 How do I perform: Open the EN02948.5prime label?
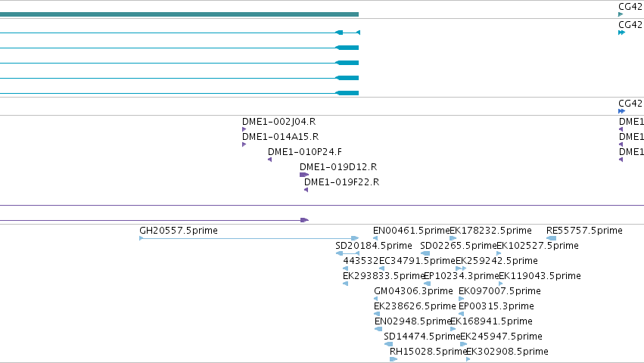(x=413, y=321)
